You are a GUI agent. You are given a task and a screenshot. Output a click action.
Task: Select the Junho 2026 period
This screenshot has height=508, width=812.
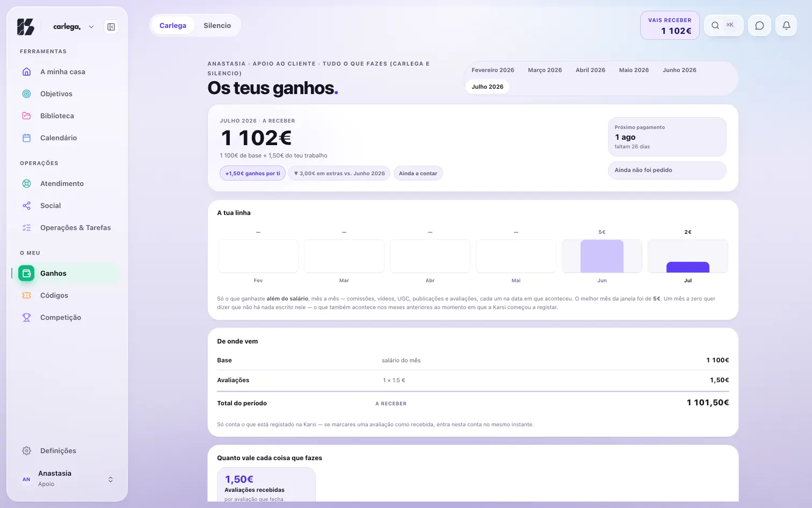click(679, 70)
